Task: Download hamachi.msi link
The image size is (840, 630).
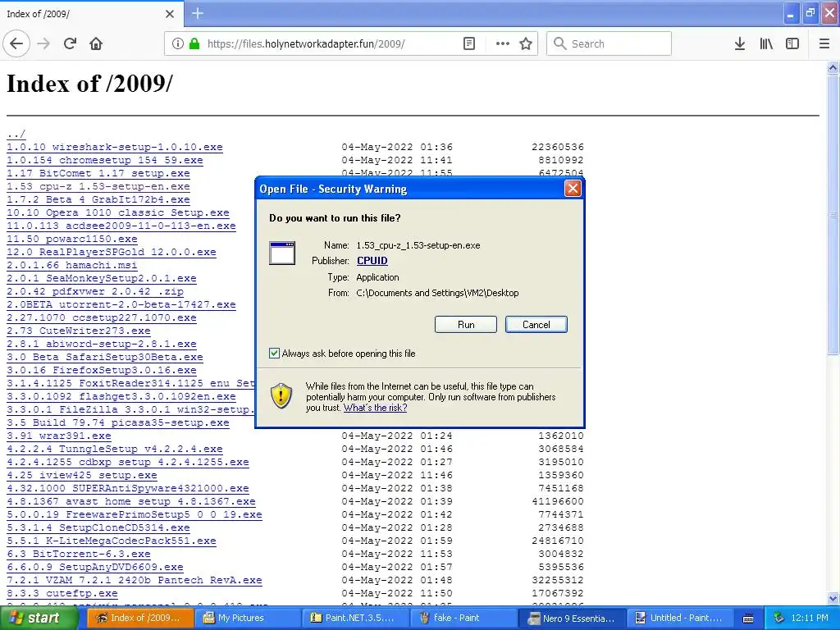Action: 72,265
